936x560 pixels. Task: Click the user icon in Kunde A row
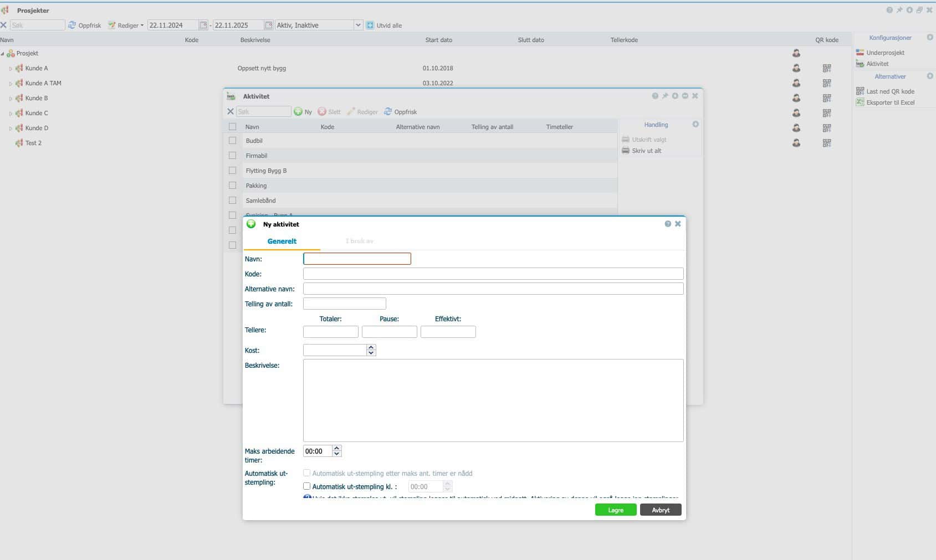tap(796, 68)
